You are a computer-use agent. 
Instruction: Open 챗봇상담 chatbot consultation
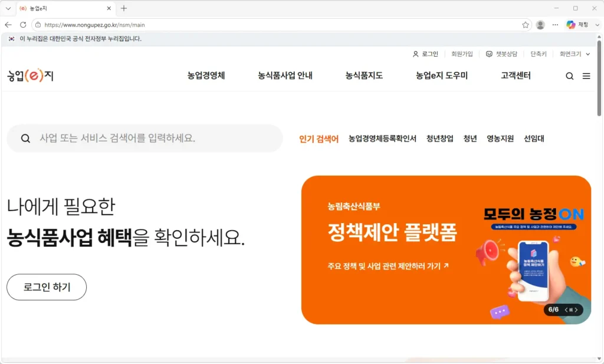point(501,54)
